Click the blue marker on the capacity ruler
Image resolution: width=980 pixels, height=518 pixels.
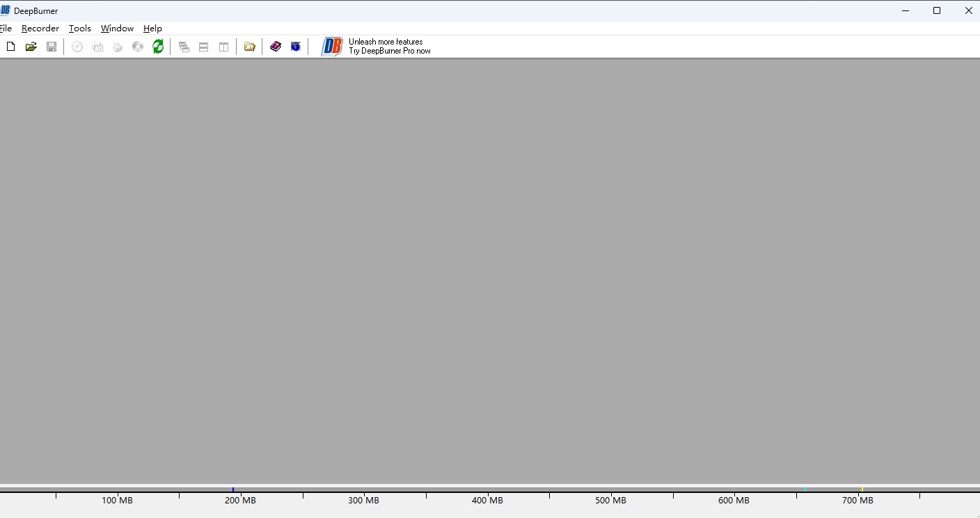[233, 489]
